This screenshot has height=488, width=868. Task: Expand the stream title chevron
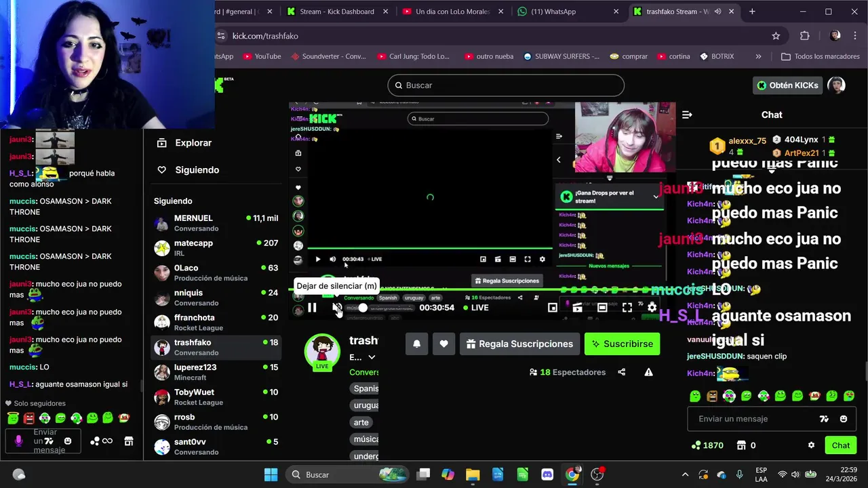(372, 357)
